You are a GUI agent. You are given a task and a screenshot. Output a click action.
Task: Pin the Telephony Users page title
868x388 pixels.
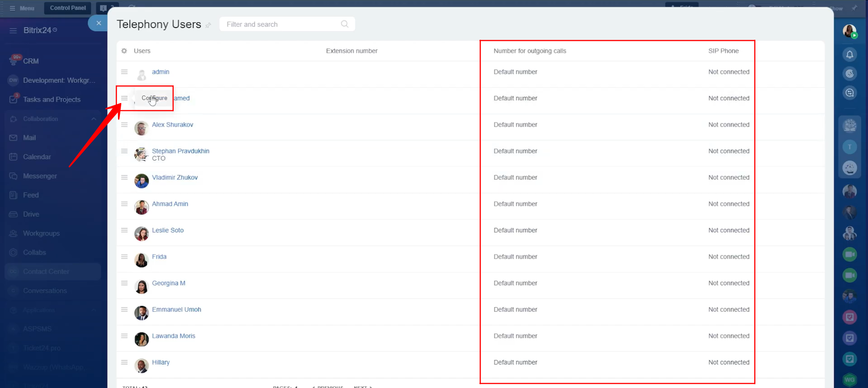coord(208,25)
